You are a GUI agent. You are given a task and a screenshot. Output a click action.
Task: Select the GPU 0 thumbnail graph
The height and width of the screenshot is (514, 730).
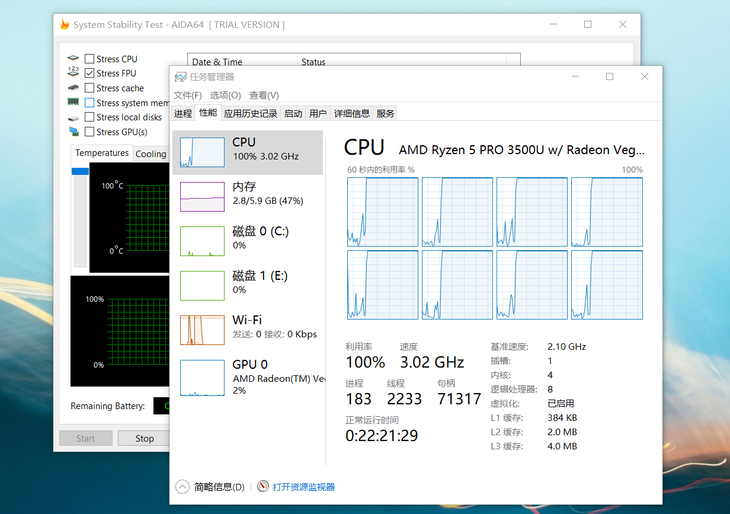tap(202, 378)
